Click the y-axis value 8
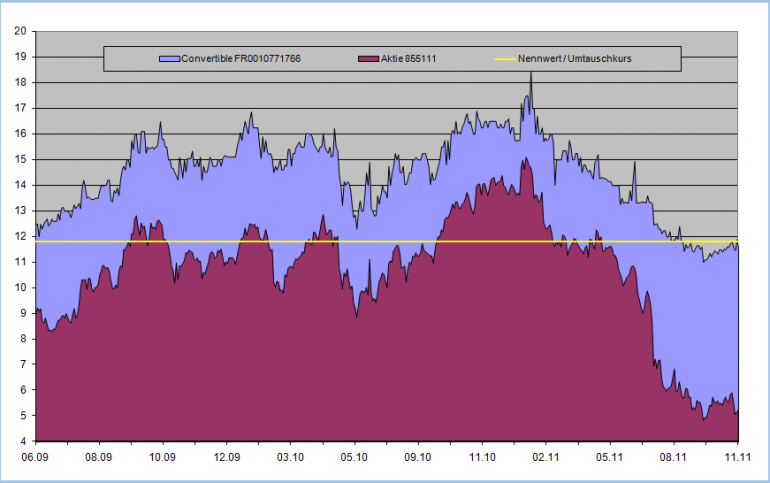Viewport: 770px width, 483px height. point(23,339)
